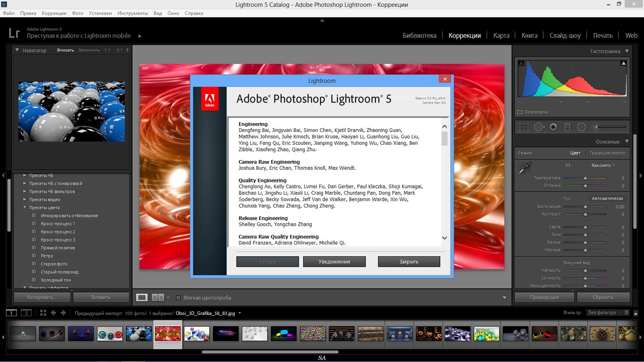Screen dimensions: 644x362
Task: Select the Red Eye Correction tool
Action: (553, 127)
